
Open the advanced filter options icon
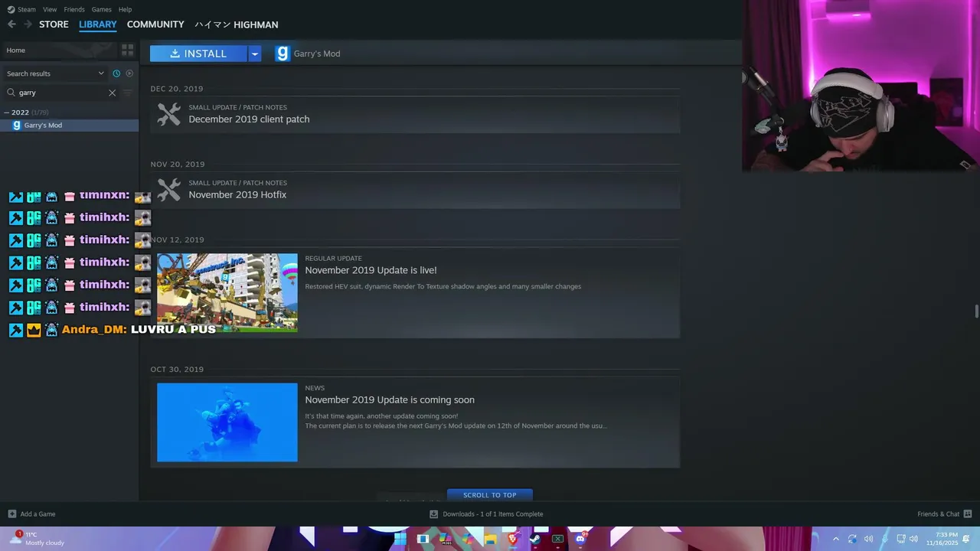coord(128,93)
